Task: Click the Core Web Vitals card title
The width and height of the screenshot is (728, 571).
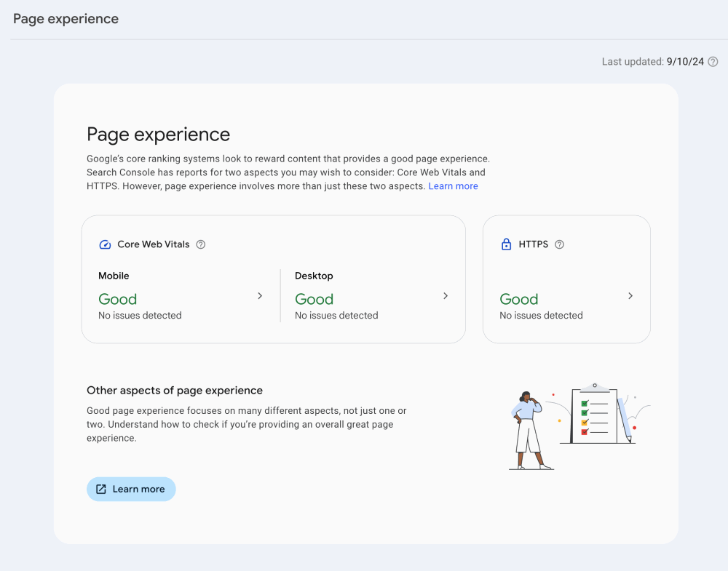Action: (x=153, y=244)
